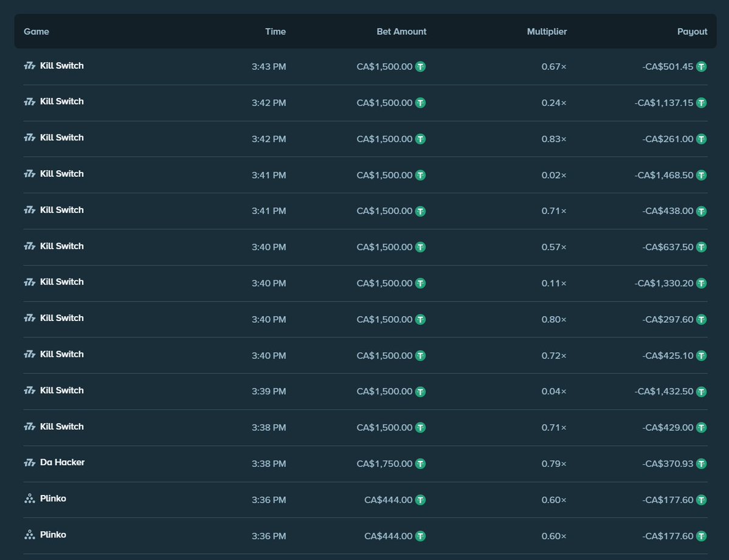Viewport: 729px width, 560px height.
Task: Click slot icon in the 0.57× multiplier row
Action: 30,246
